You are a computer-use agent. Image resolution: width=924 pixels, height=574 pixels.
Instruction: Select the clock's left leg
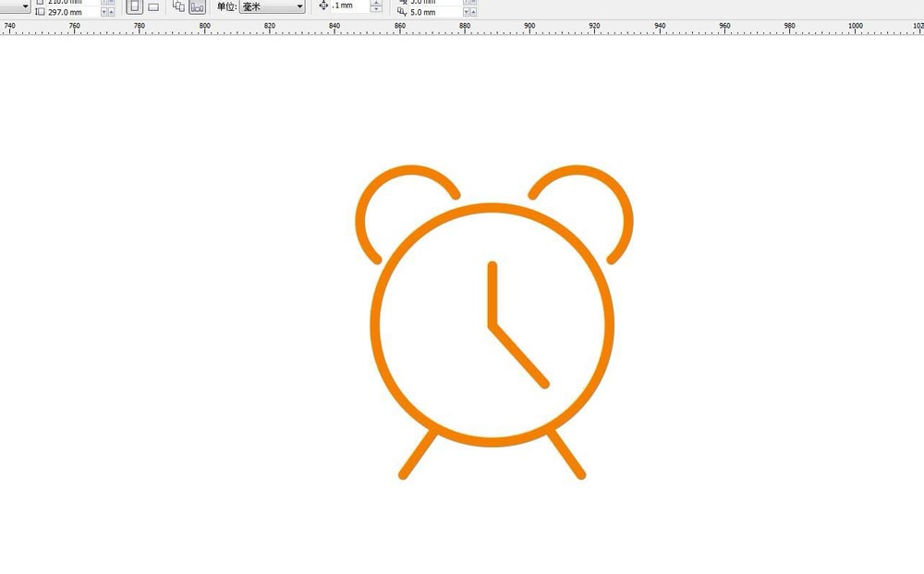click(x=419, y=455)
